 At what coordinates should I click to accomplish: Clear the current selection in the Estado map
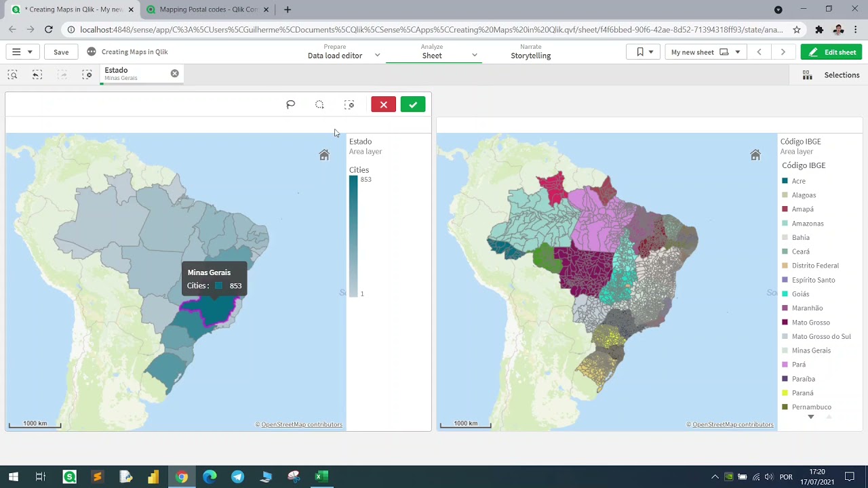tap(349, 104)
